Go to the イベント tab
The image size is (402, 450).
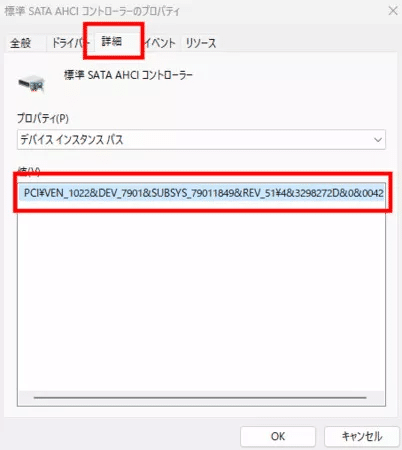coord(160,43)
